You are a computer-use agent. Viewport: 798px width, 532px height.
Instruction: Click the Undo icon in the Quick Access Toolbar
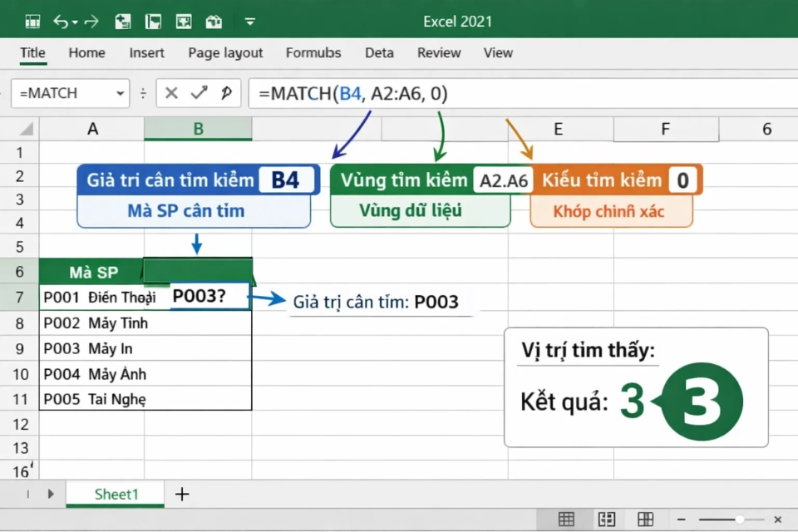61,21
